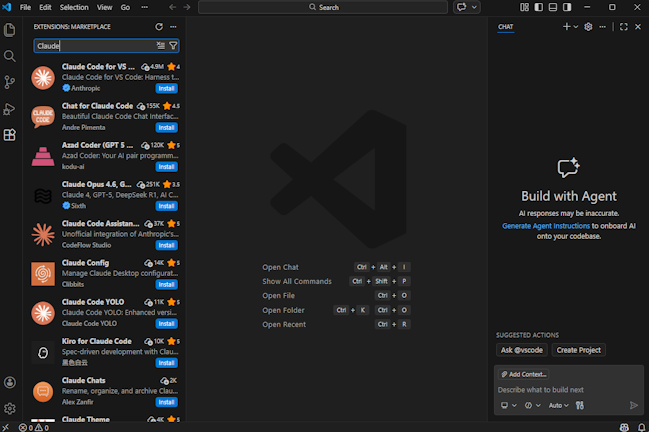Image resolution: width=649 pixels, height=432 pixels.
Task: Go back with the navigation arrow
Action: coord(173,7)
